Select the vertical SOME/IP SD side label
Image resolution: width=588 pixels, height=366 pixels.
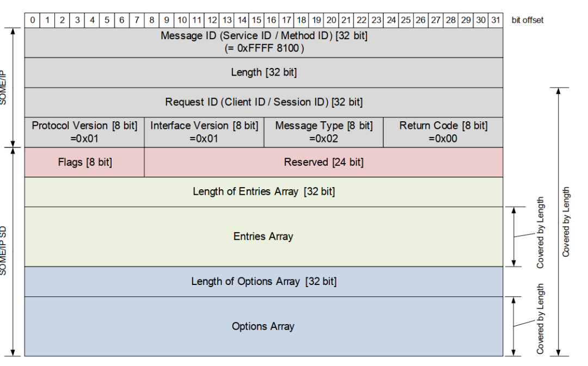[4, 251]
